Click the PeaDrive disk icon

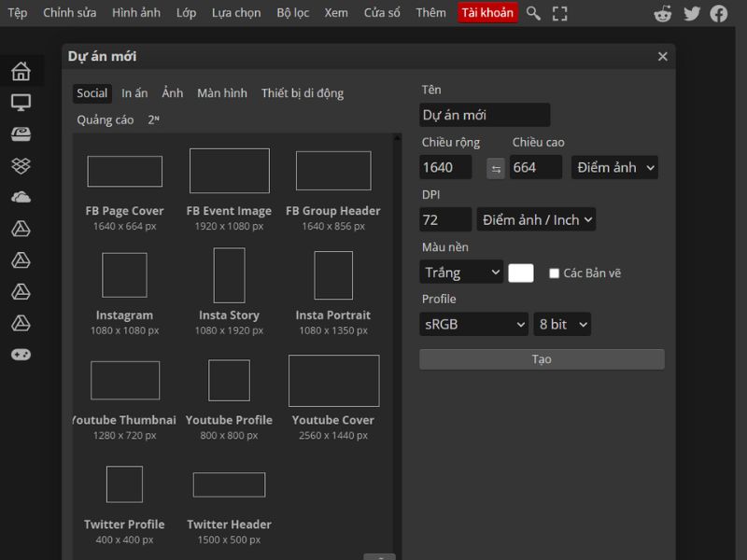point(21,134)
